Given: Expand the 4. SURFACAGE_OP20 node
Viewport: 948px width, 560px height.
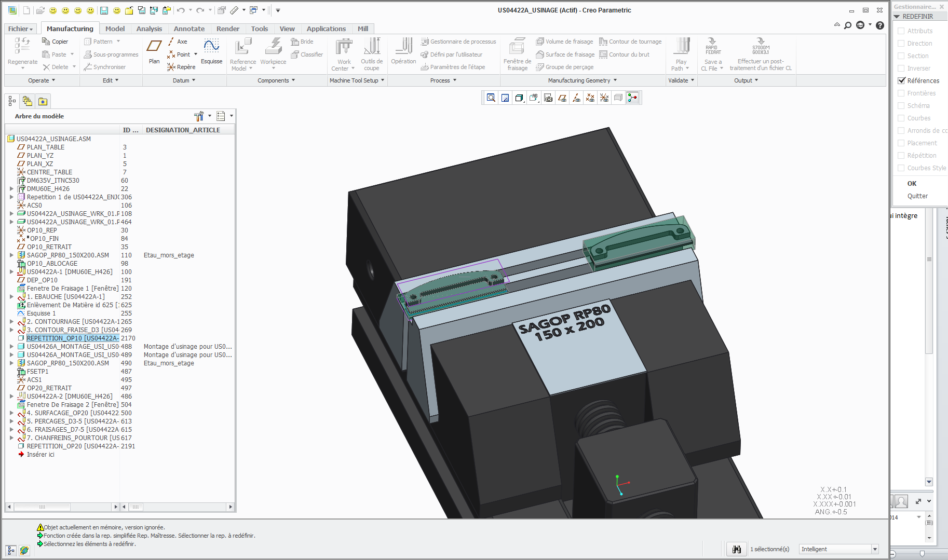Looking at the screenshot, I should (x=11, y=413).
